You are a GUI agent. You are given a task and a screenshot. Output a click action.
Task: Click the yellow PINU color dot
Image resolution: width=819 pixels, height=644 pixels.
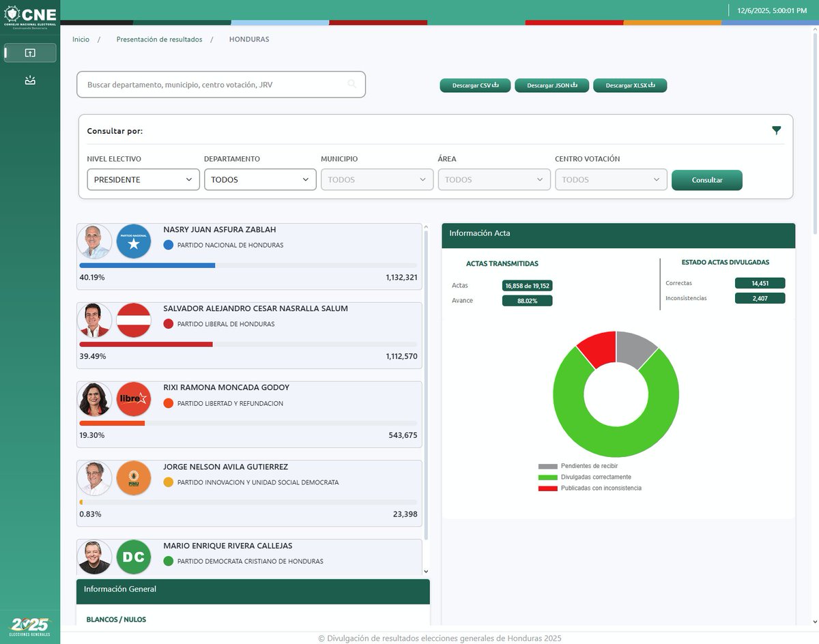click(x=169, y=482)
